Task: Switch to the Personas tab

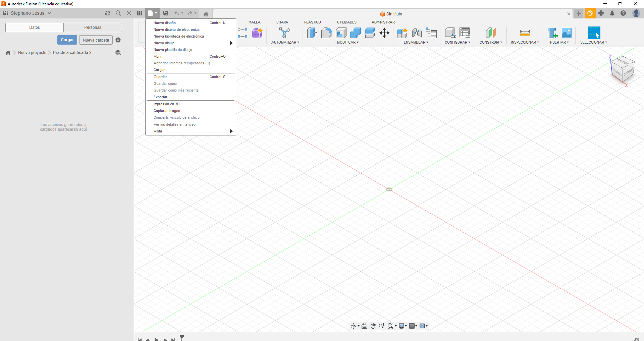Action: pos(93,27)
